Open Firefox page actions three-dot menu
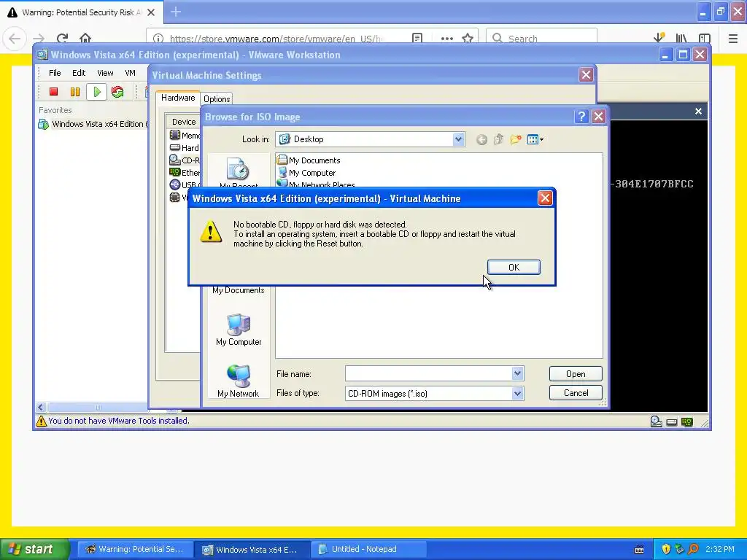The width and height of the screenshot is (747, 560). click(447, 38)
